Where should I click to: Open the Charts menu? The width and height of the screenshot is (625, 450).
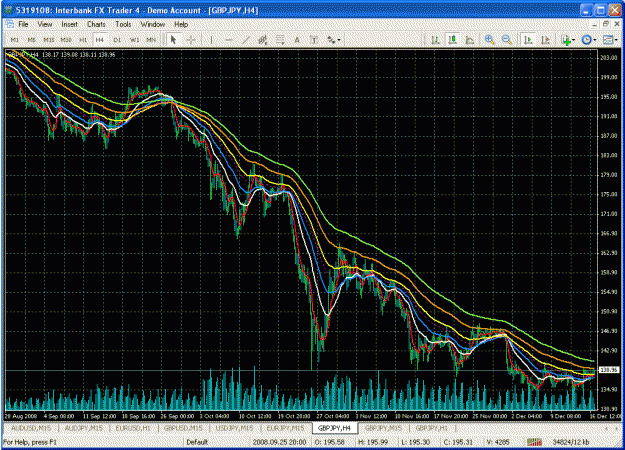(96, 24)
